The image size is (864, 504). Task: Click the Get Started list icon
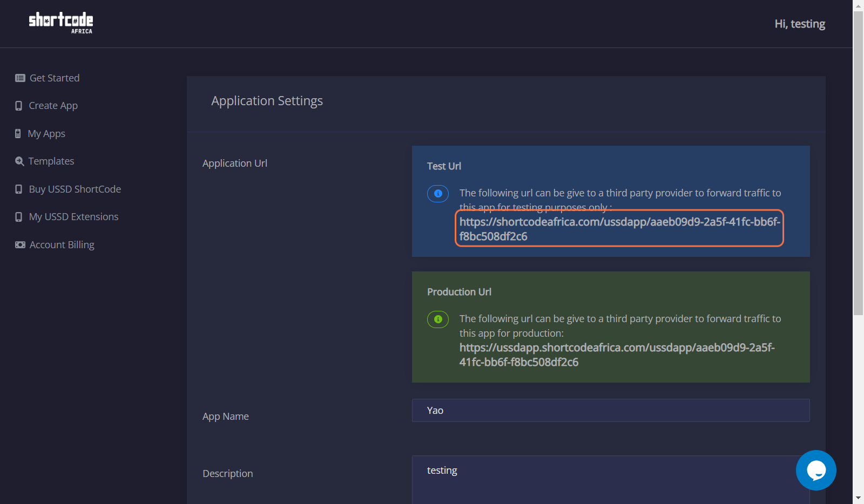pyautogui.click(x=20, y=78)
